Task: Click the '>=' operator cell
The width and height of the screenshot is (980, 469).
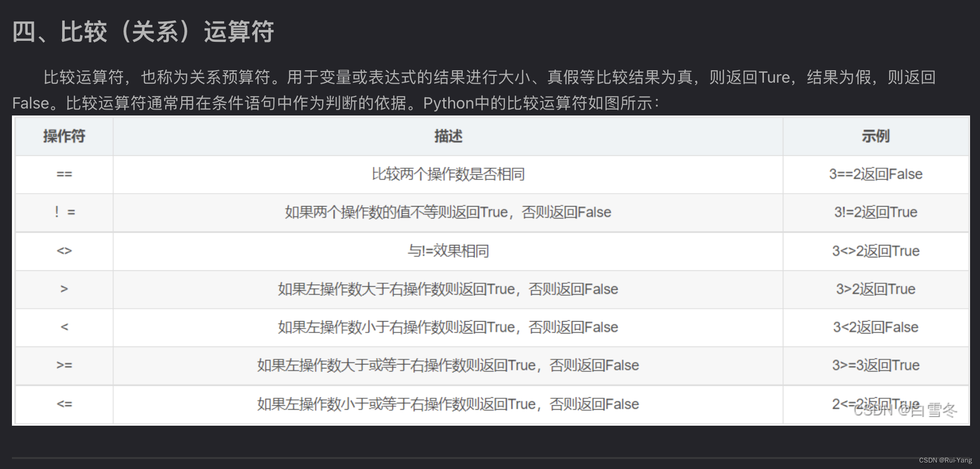Action: tap(64, 365)
